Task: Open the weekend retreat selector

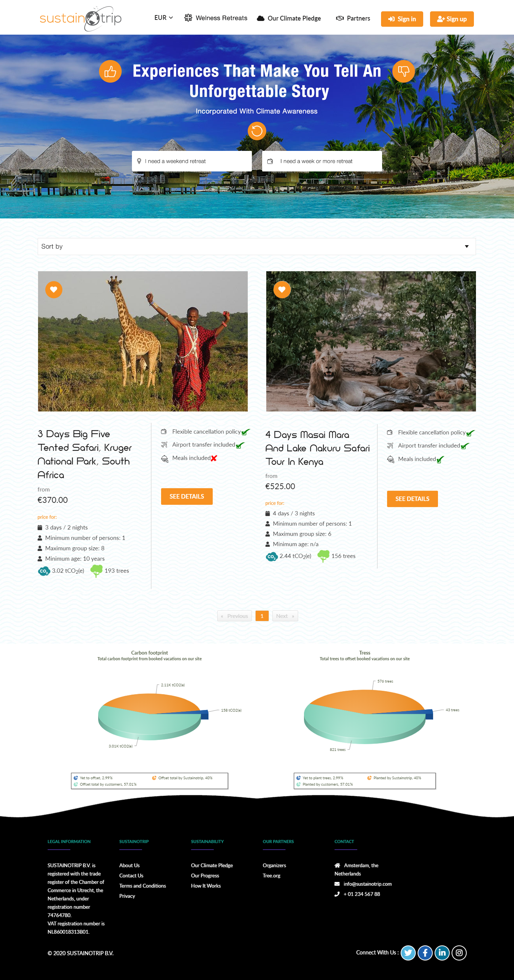Action: tap(192, 161)
